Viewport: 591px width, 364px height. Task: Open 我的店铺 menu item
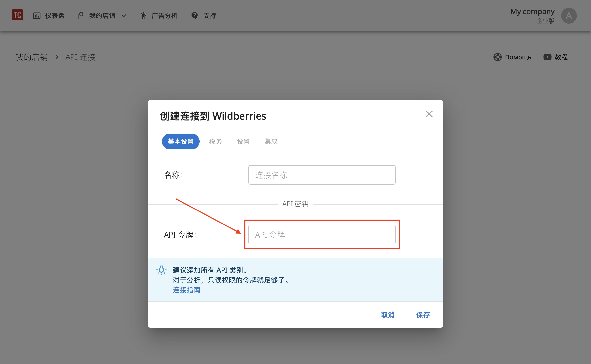pos(102,16)
